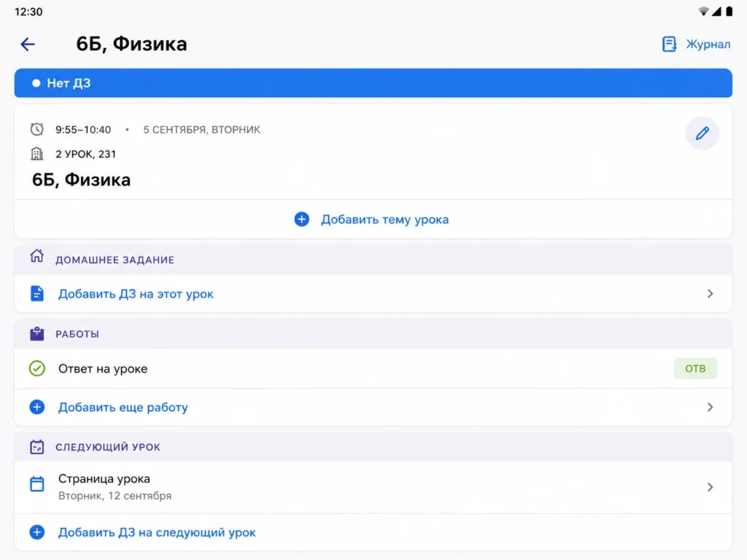Screen dimensions: 747x560
Task: Click the 6Б, Физика page title
Action: coord(131,44)
